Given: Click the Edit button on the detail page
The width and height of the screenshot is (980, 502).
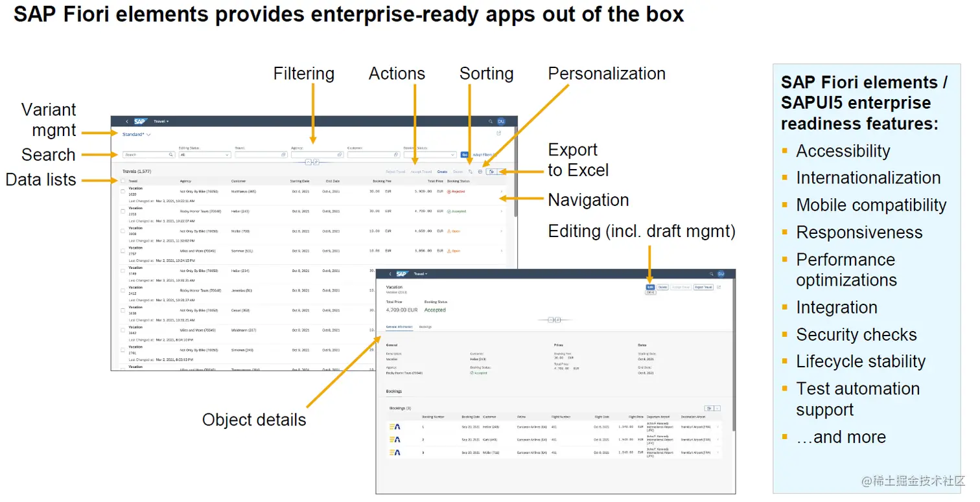Looking at the screenshot, I should point(650,287).
